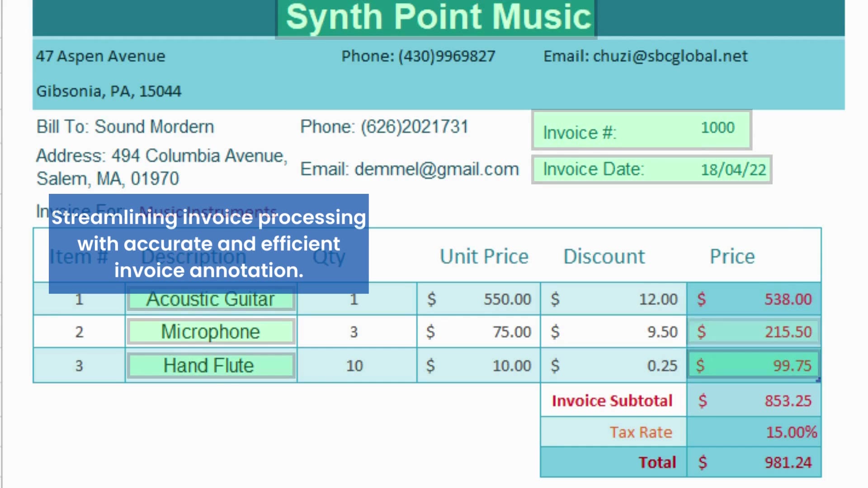Select the Acoustic Guitar description cell
This screenshot has height=488, width=868.
(x=211, y=299)
